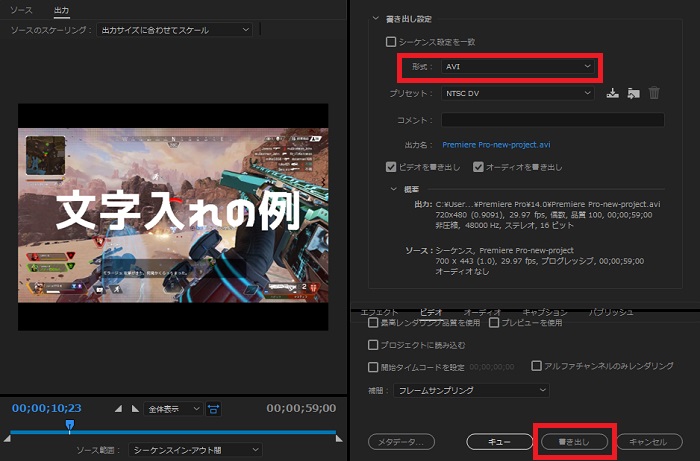This screenshot has width=700, height=461.
Task: Switch to the 出力 tab
Action: coord(61,10)
